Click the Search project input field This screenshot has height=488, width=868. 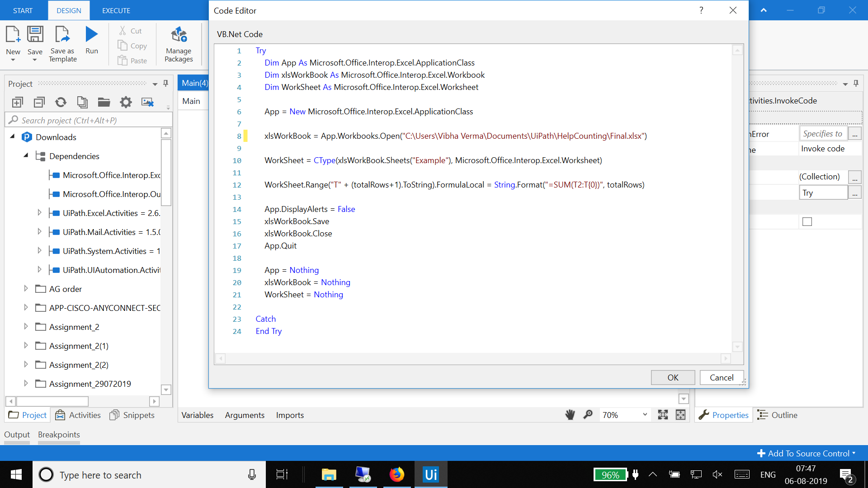point(90,120)
